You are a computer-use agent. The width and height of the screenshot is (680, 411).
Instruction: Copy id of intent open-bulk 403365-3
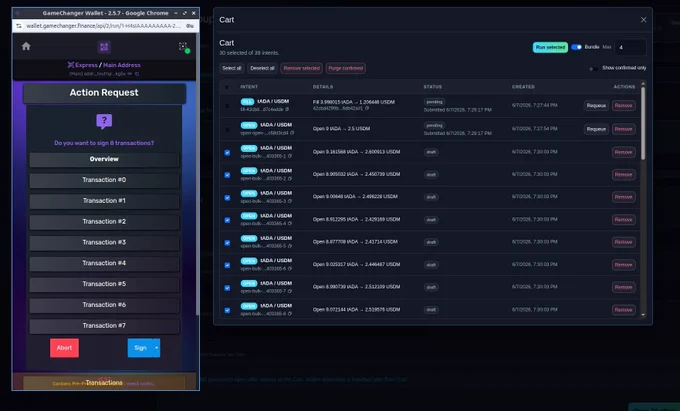pos(290,201)
